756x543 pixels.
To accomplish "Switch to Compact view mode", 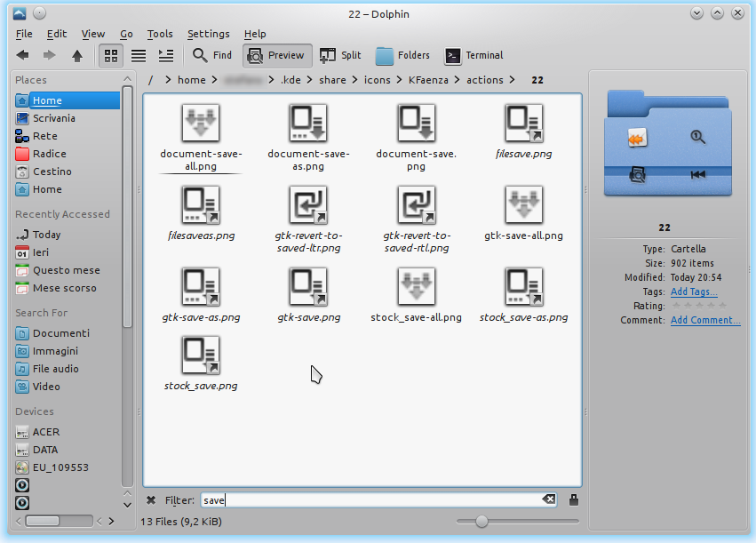I will (x=139, y=55).
